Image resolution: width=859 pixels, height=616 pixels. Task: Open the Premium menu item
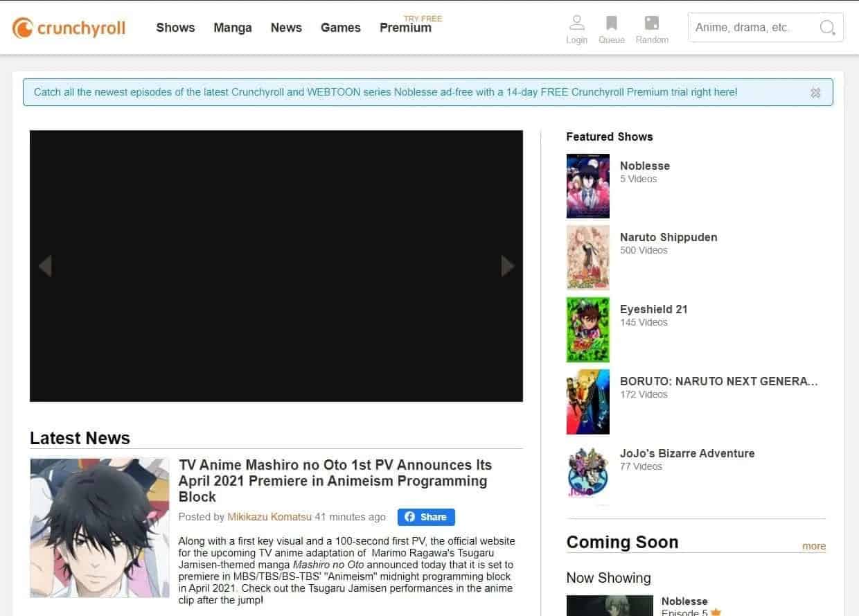click(x=406, y=28)
